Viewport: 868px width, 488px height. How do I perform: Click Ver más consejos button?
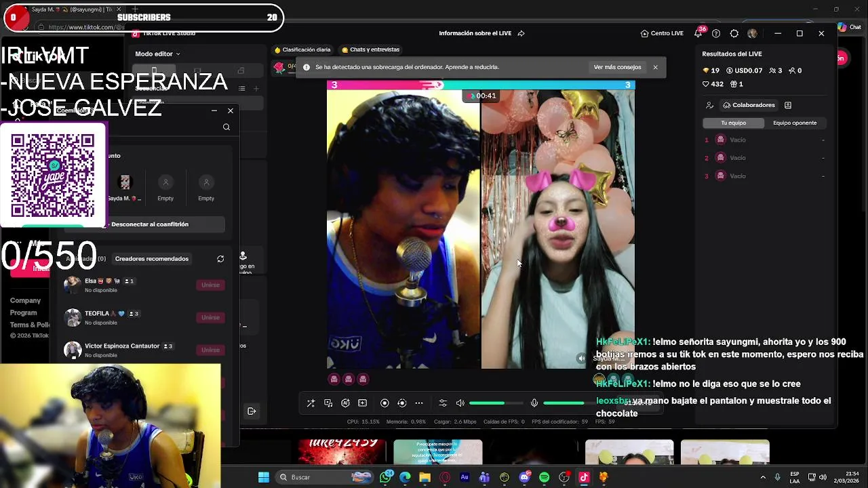(617, 67)
